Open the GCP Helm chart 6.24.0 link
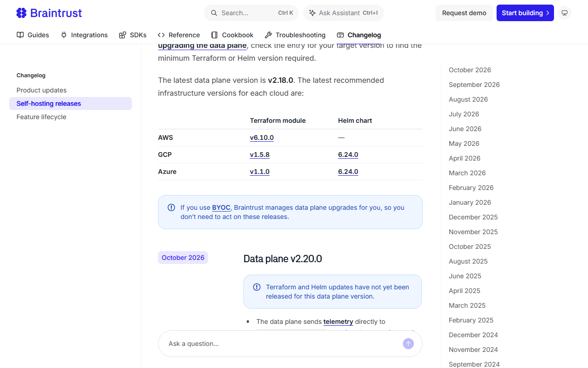The width and height of the screenshot is (588, 368). pos(348,155)
